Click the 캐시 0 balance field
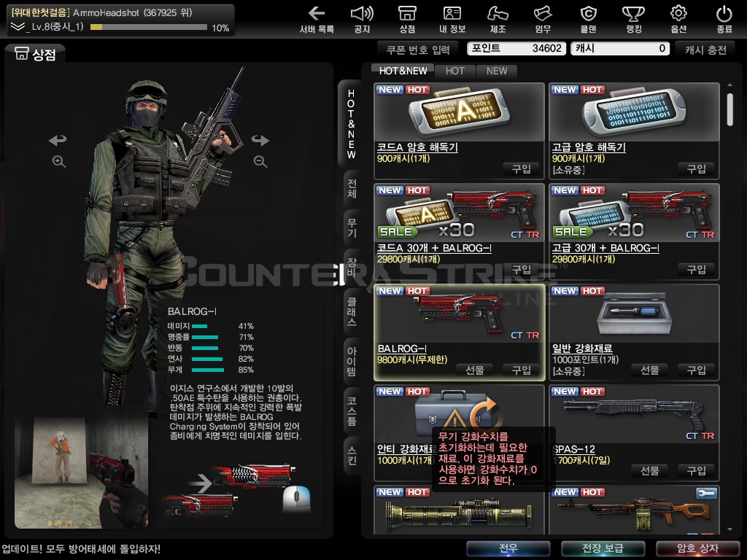This screenshot has width=747, height=560. tap(620, 48)
